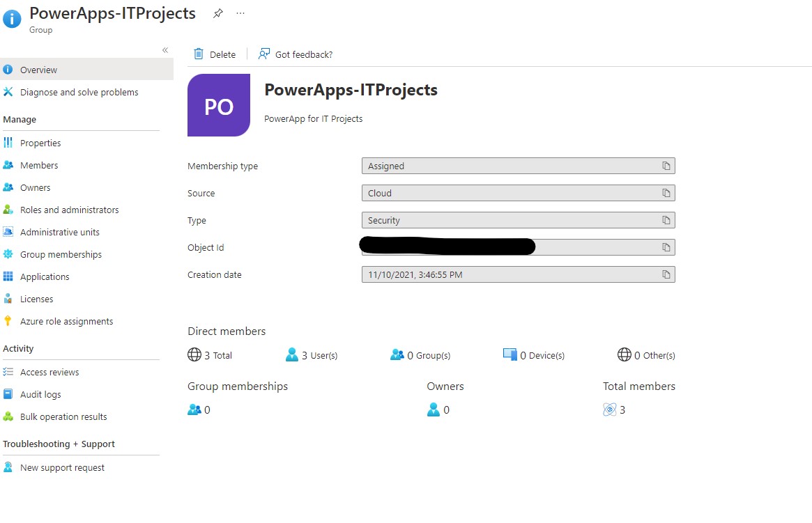Click the Delete trash icon

[199, 54]
